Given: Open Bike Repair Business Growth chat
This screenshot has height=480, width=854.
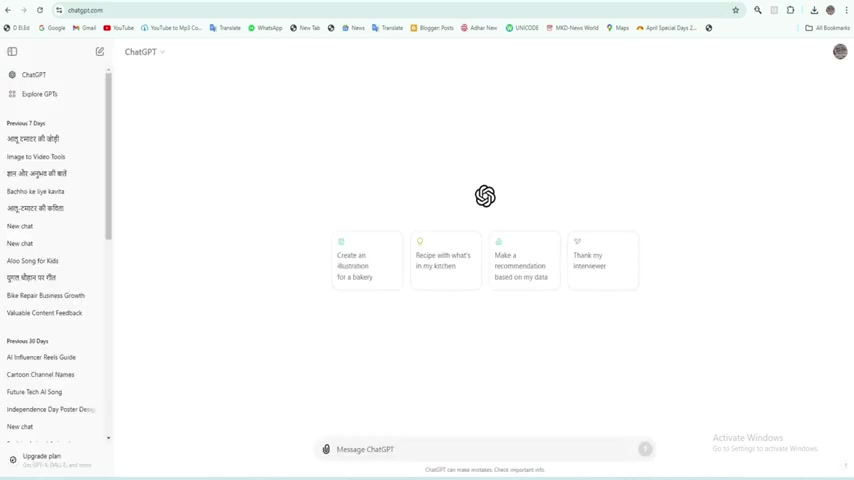Looking at the screenshot, I should click(46, 296).
